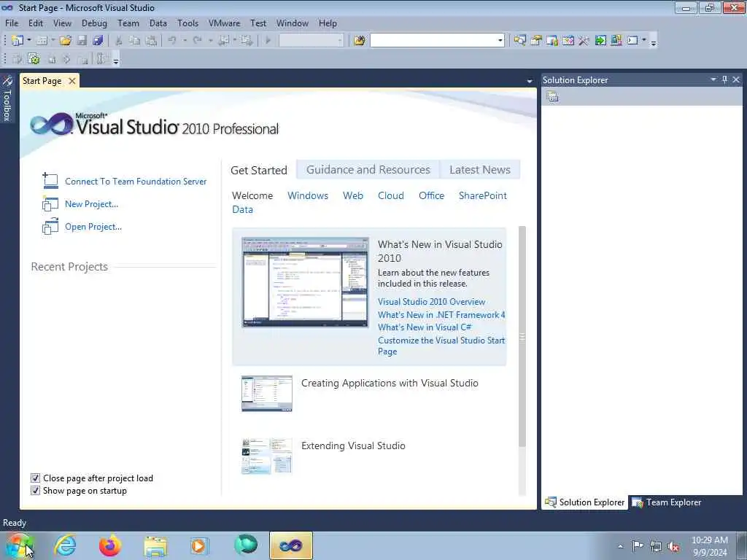The width and height of the screenshot is (747, 560).
Task: Click the Start Page green arrow icon
Action: [600, 41]
